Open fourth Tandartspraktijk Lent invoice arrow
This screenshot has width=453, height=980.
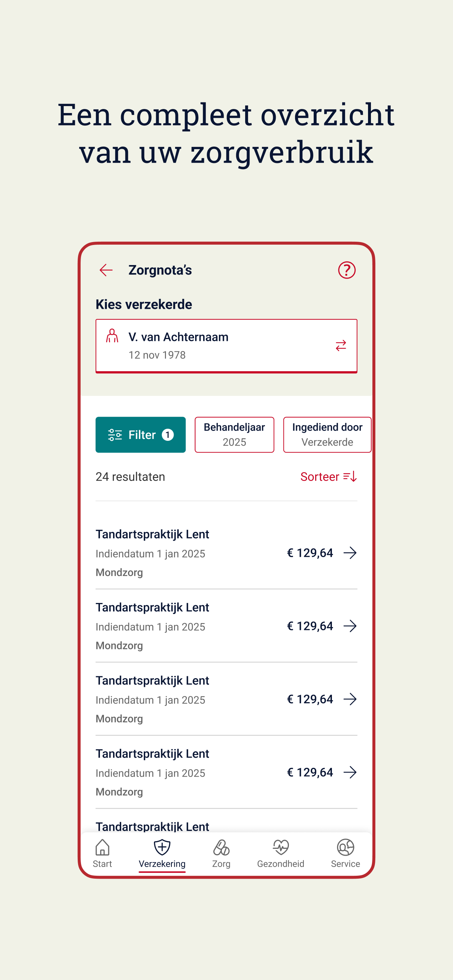click(350, 772)
